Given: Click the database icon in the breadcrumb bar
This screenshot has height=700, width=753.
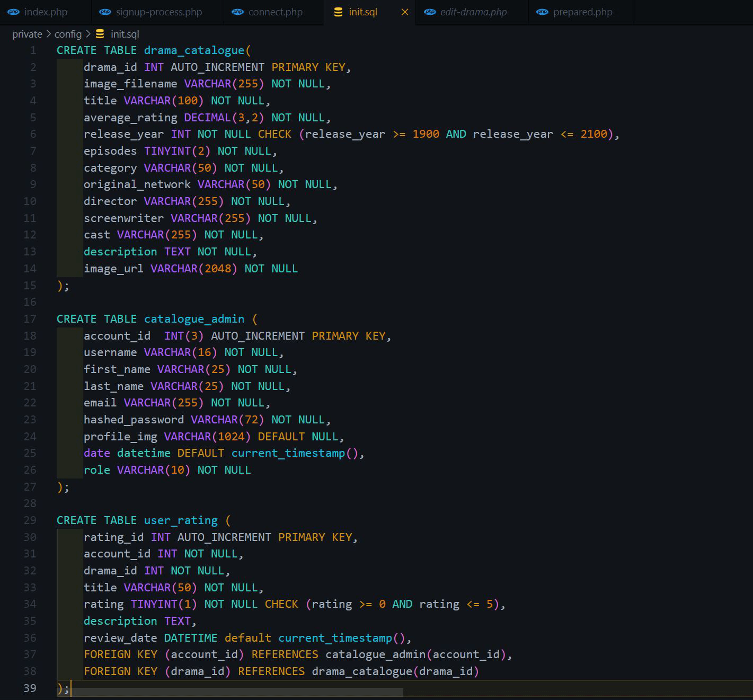Looking at the screenshot, I should point(100,34).
